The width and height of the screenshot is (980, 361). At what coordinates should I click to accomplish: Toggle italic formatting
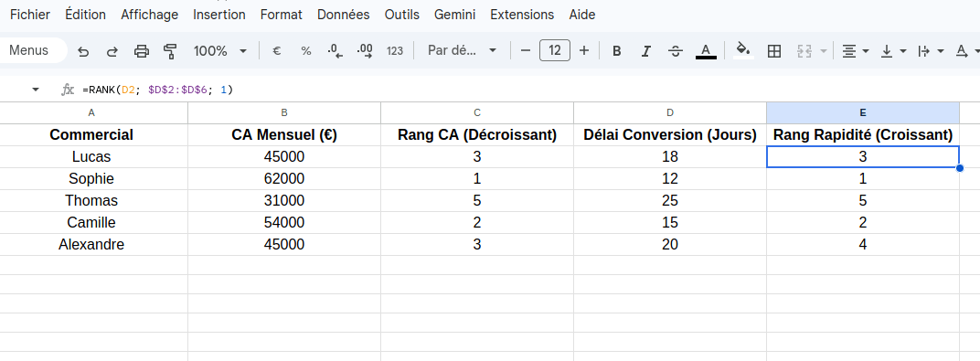(x=646, y=51)
